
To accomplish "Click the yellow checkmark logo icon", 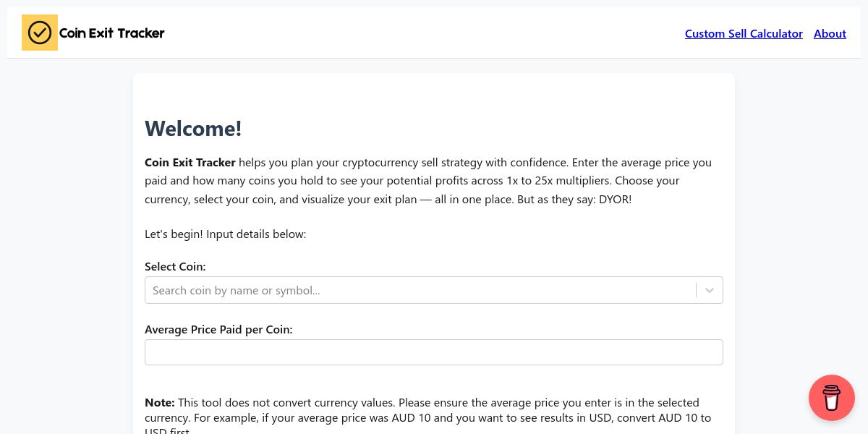I will click(x=40, y=33).
